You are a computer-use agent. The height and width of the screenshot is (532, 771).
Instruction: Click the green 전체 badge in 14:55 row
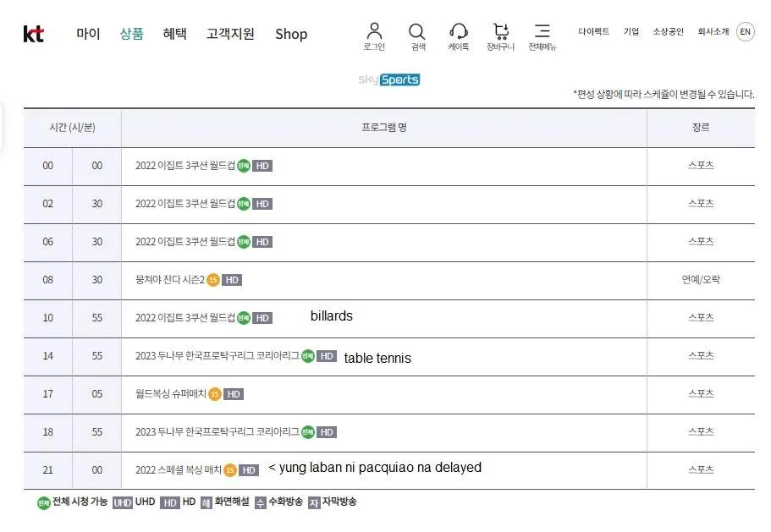308,356
